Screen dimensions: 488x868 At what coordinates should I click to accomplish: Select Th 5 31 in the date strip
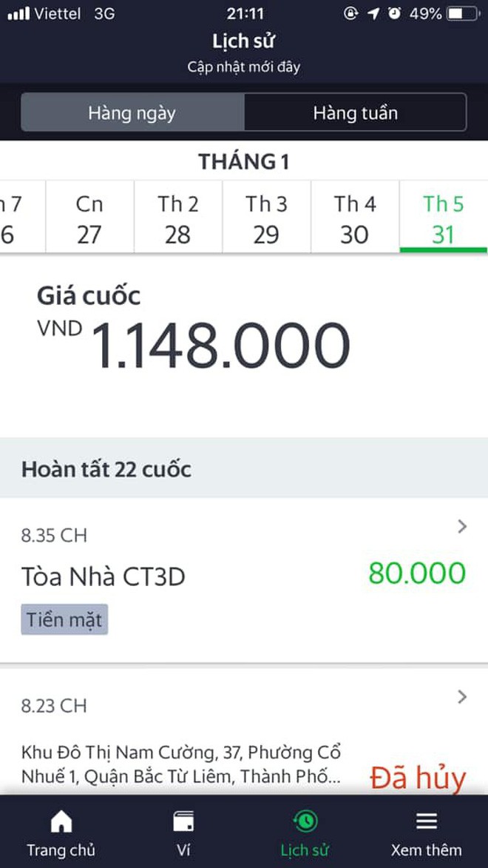(443, 218)
